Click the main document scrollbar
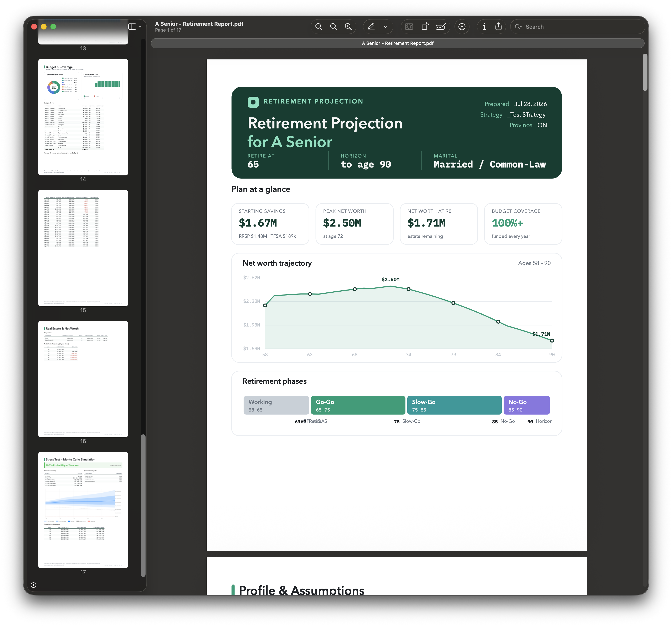 645,72
